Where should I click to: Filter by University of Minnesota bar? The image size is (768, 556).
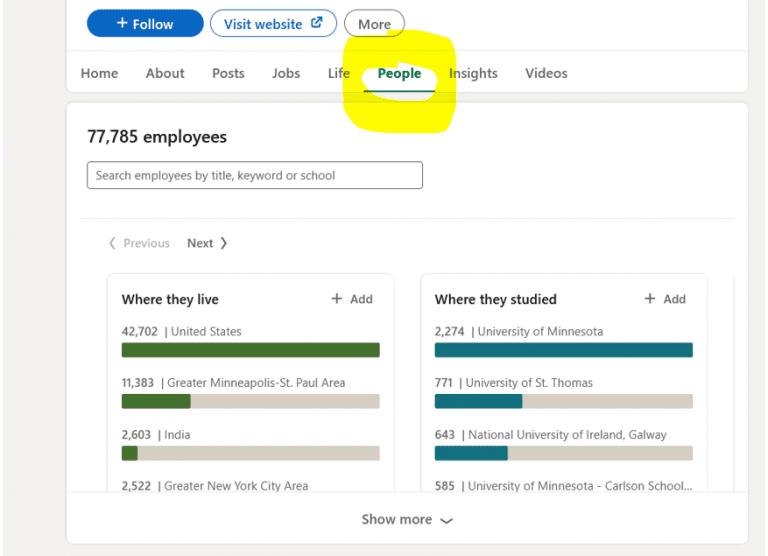pyautogui.click(x=563, y=350)
